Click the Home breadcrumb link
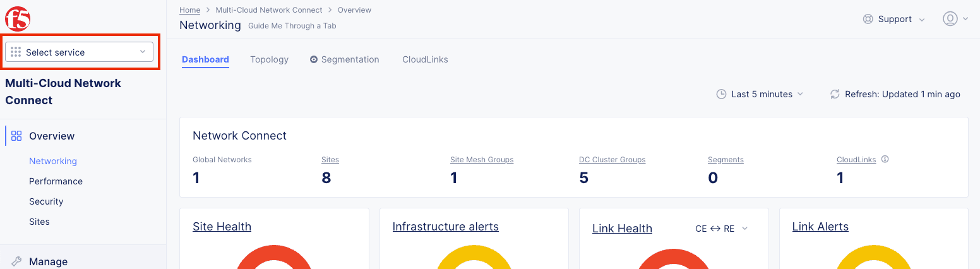Viewport: 980px width, 269px height. click(x=189, y=10)
